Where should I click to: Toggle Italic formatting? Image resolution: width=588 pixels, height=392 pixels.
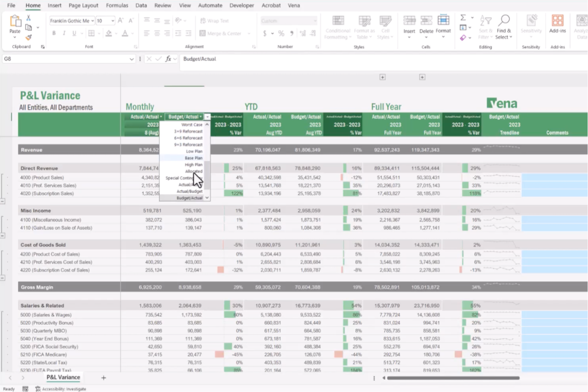(64, 33)
